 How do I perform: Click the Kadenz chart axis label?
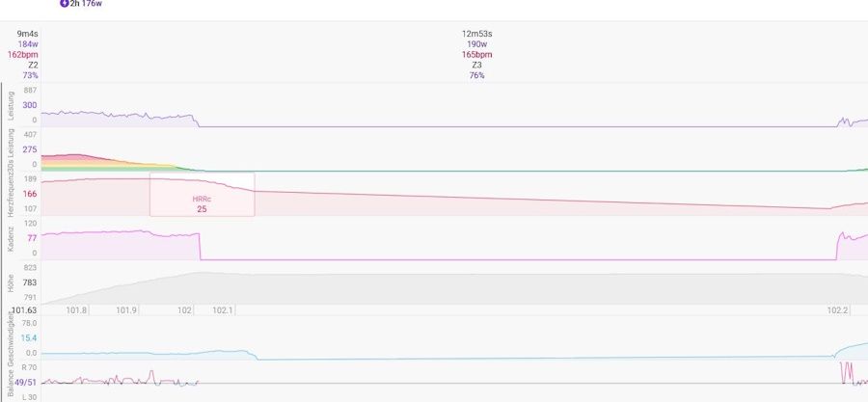(x=11, y=237)
